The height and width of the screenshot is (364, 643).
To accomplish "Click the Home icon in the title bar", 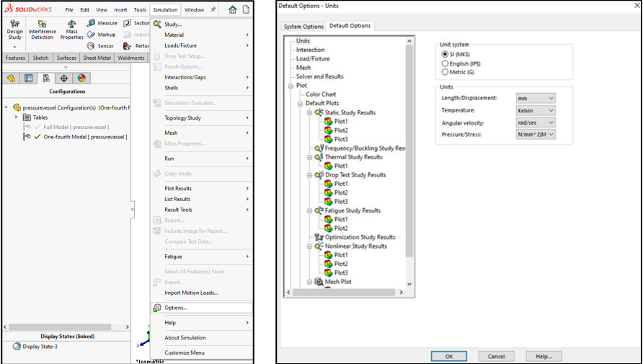I will pyautogui.click(x=233, y=9).
